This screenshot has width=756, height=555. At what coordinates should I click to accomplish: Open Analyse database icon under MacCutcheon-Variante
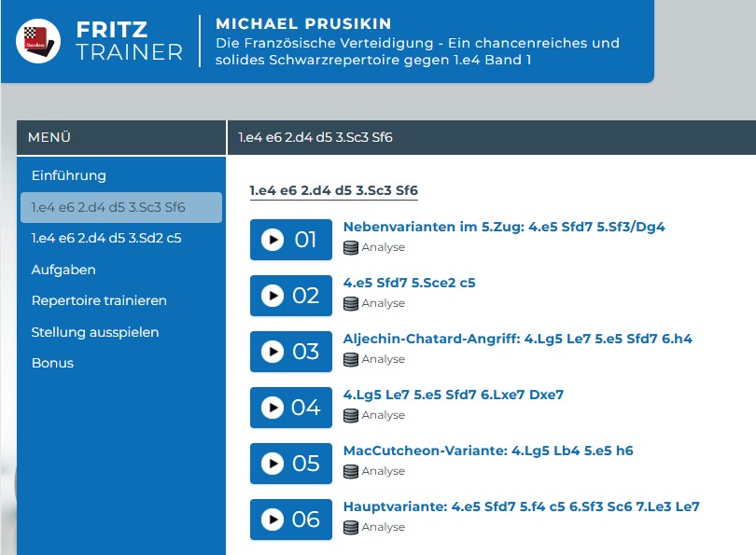coord(351,471)
